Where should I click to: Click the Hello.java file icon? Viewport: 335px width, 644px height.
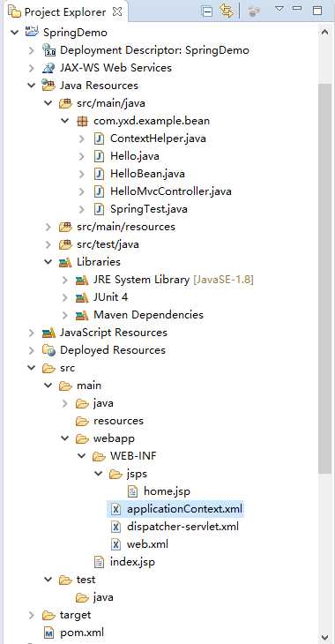tap(99, 156)
